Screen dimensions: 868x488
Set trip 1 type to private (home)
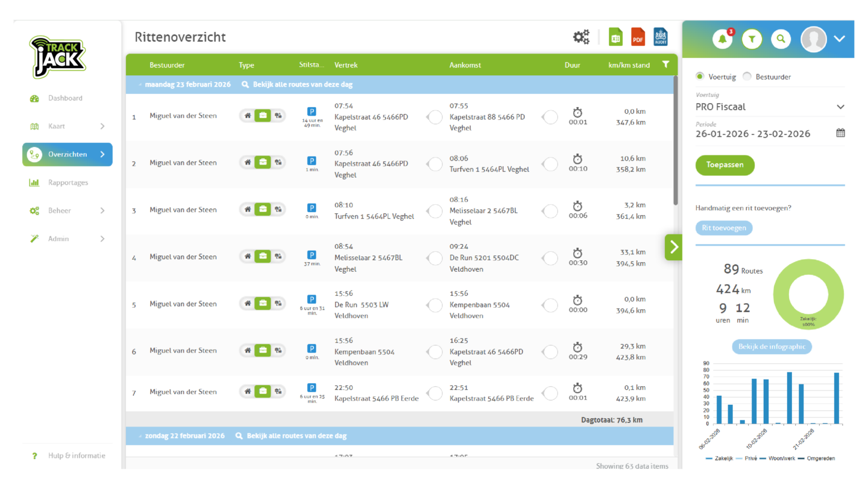tap(248, 116)
